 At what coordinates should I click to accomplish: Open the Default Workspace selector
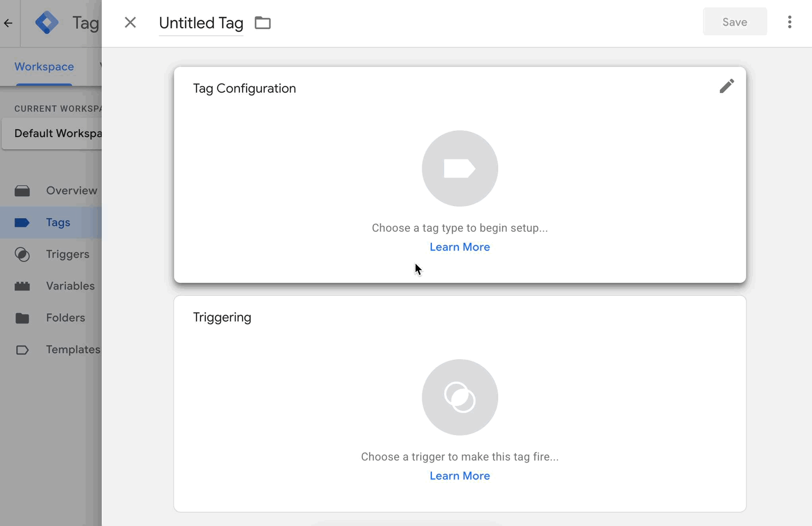point(56,133)
